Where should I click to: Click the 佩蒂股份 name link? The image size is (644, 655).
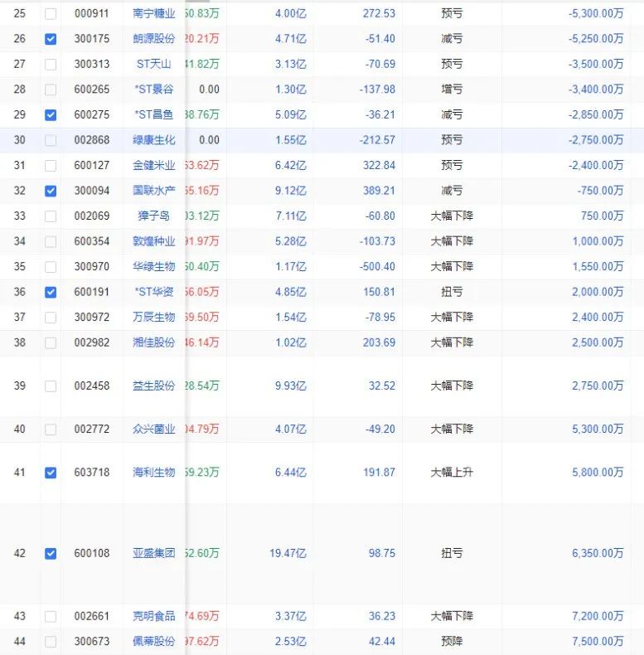click(x=153, y=642)
